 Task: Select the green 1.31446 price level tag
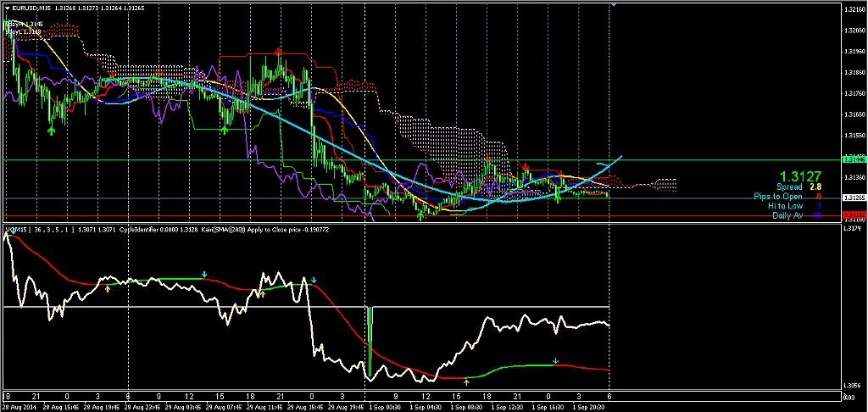coord(854,159)
